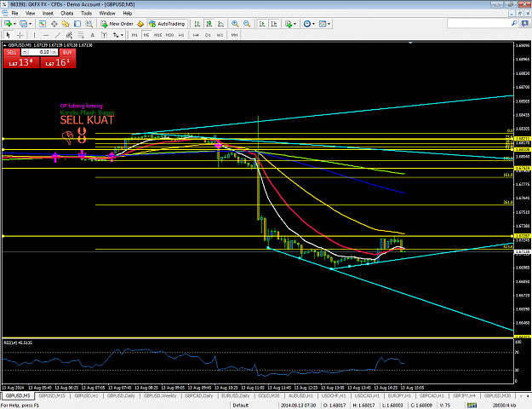Open the Periods clock icon
The image size is (532, 409).
(x=307, y=24)
